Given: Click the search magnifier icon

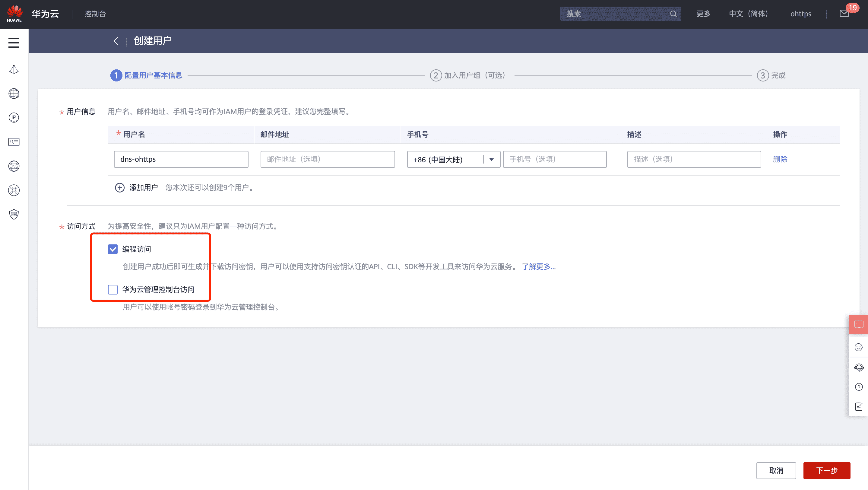Looking at the screenshot, I should click(x=673, y=14).
